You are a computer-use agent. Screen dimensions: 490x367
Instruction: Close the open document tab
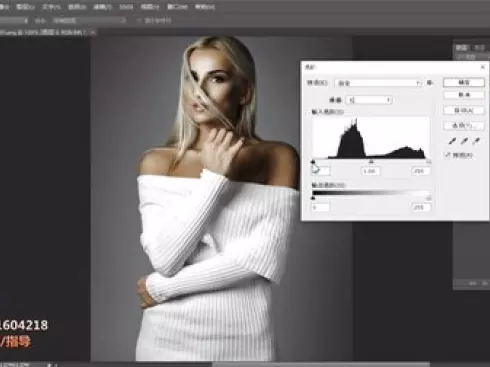click(93, 32)
